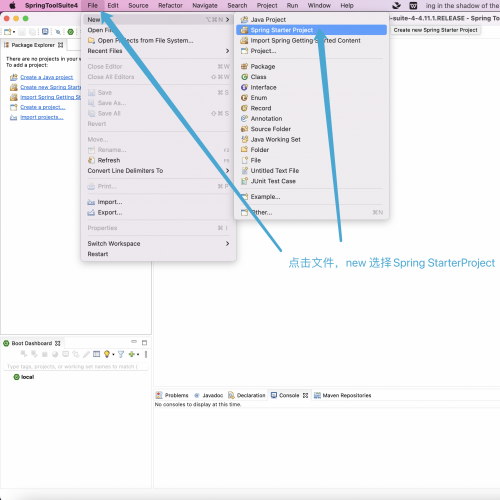
Task: Click the Enum icon in the submenu
Action: pyautogui.click(x=244, y=98)
